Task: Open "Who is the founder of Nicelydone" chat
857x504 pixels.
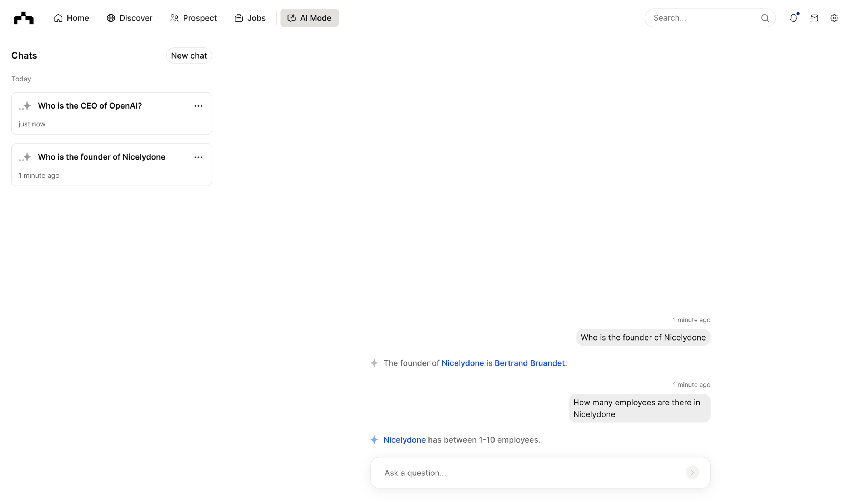Action: [112, 165]
